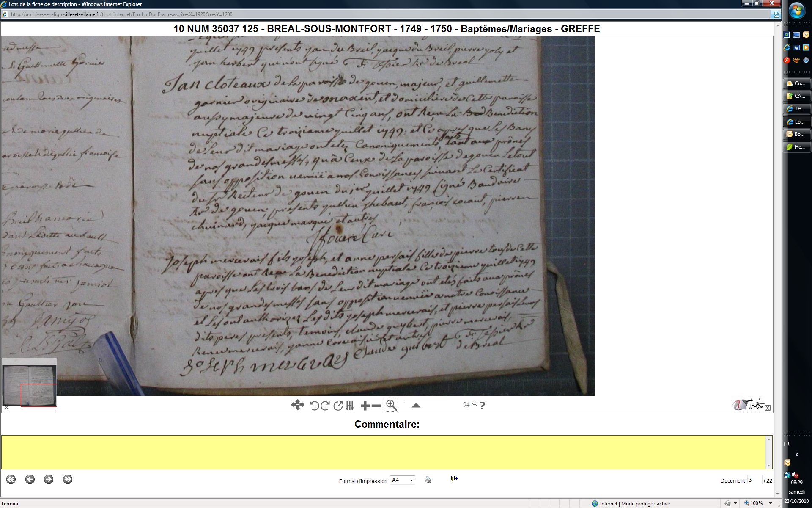The image size is (812, 508).
Task: Rotate the document image clockwise
Action: (325, 406)
